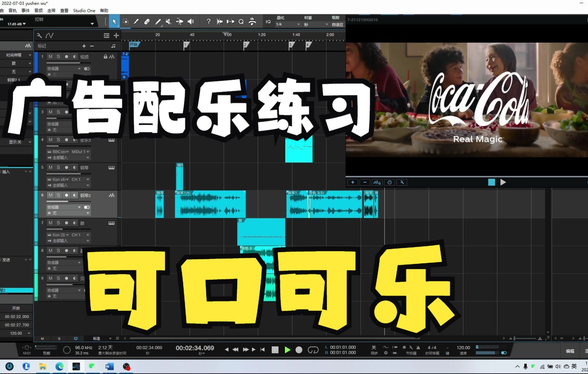Viewport: 588px width, 374px height.
Task: Click the video player play button
Action: [x=503, y=182]
